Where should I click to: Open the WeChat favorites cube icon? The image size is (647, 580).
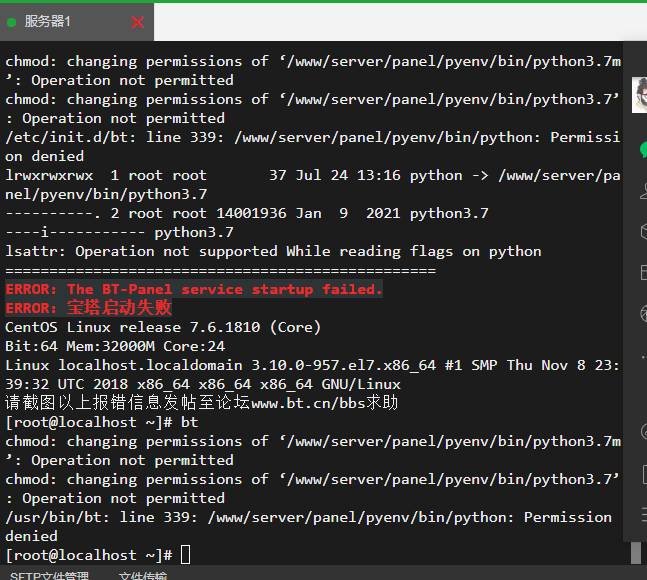[643, 231]
